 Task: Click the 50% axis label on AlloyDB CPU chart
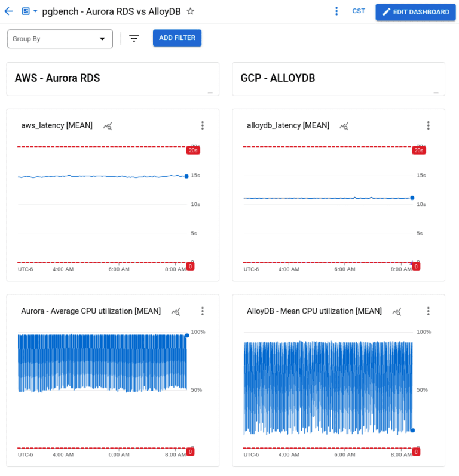point(422,390)
